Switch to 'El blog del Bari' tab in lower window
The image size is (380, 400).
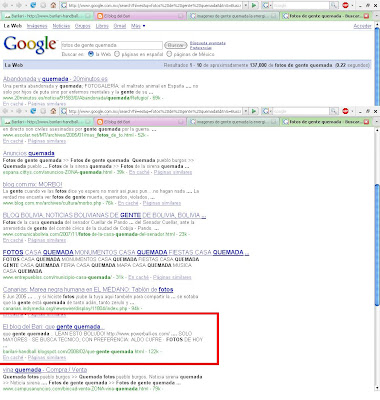[x=140, y=122]
